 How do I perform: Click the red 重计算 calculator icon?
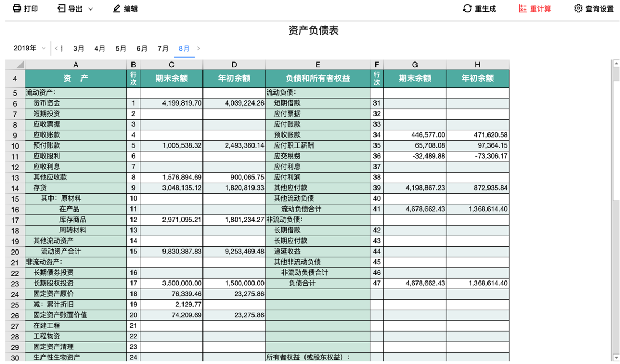point(523,8)
